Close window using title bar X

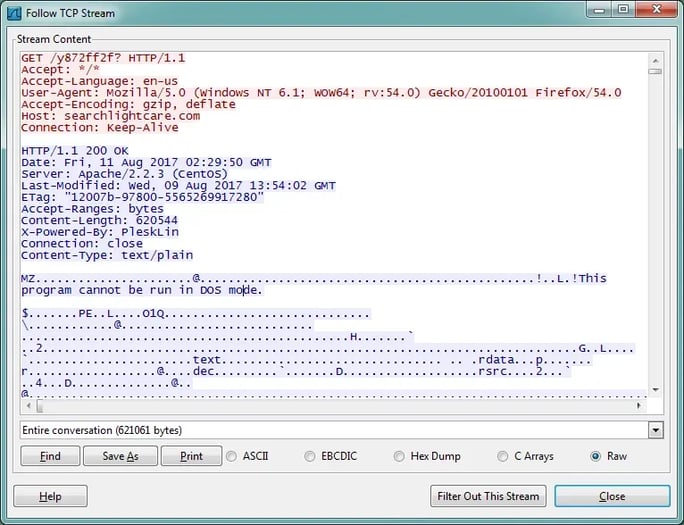point(654,11)
